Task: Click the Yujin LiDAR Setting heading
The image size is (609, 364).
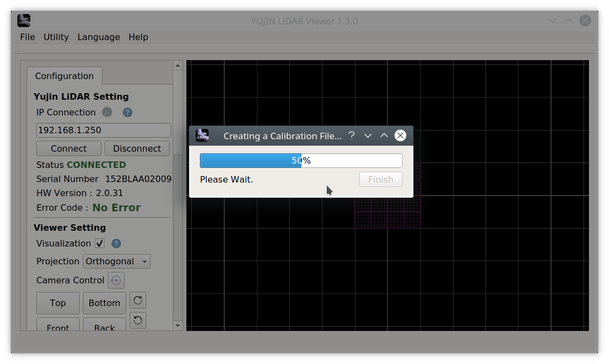Action: pos(81,96)
